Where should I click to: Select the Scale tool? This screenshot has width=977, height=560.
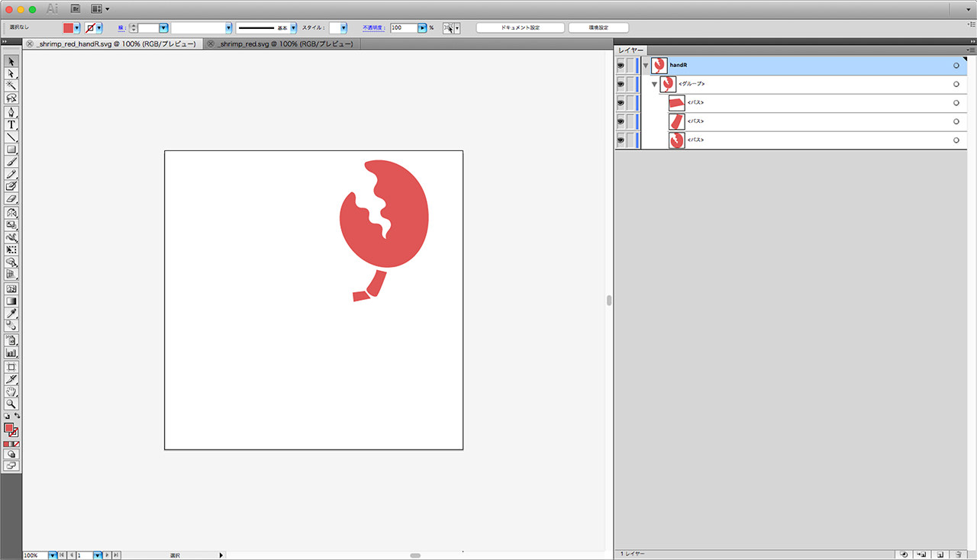[11, 225]
